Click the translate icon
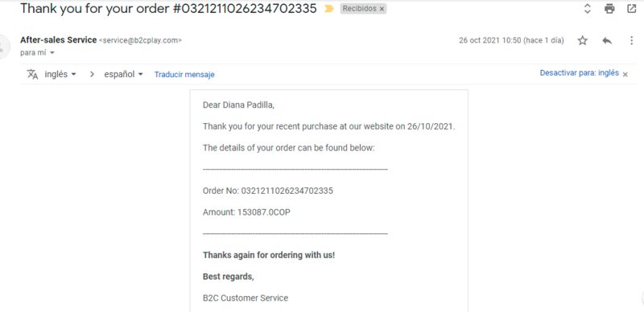The width and height of the screenshot is (644, 312). point(32,74)
